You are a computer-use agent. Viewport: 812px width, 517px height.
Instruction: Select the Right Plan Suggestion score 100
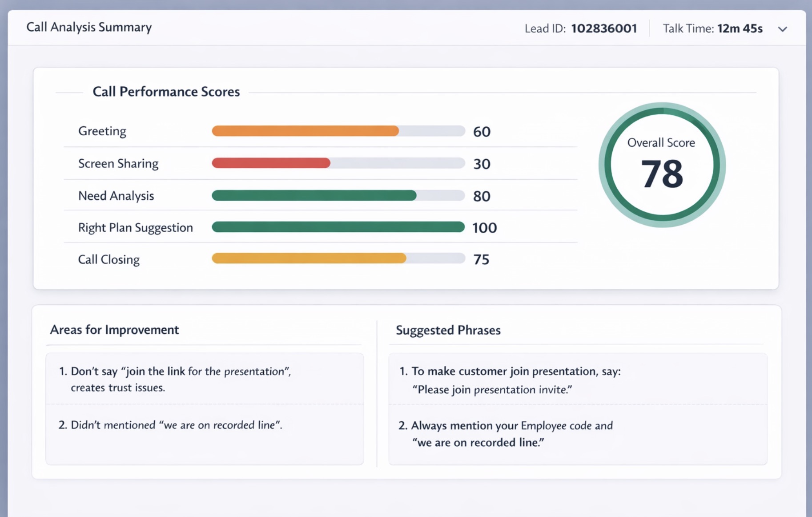[x=484, y=228]
